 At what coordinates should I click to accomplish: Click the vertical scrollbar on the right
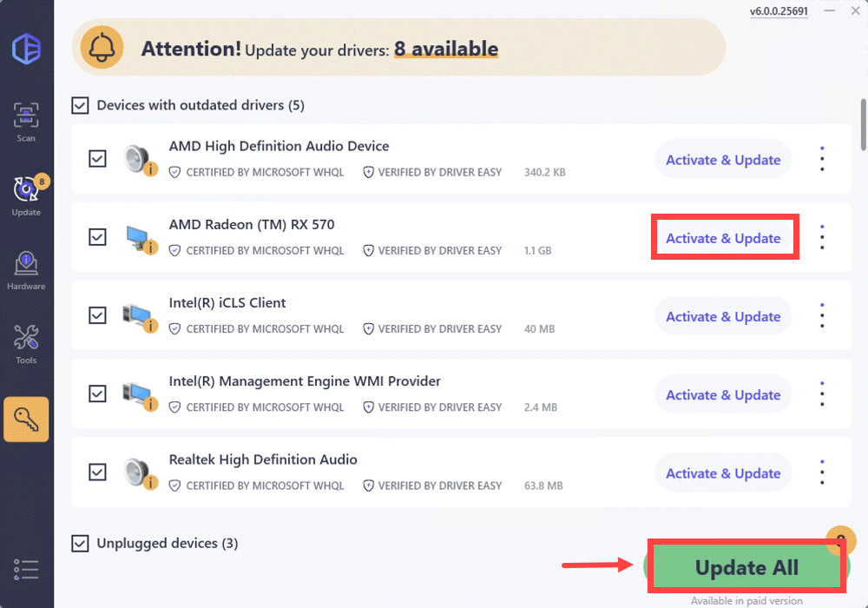point(863,124)
